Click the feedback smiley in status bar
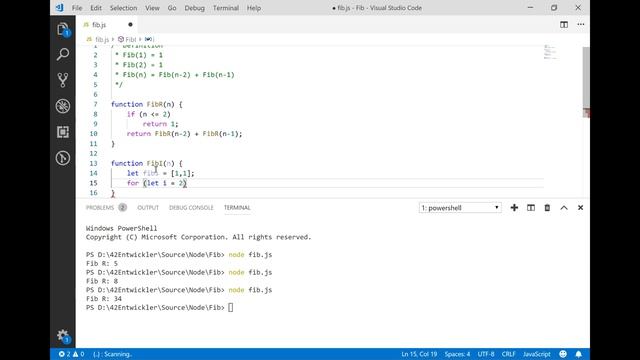The image size is (640, 360). 563,354
